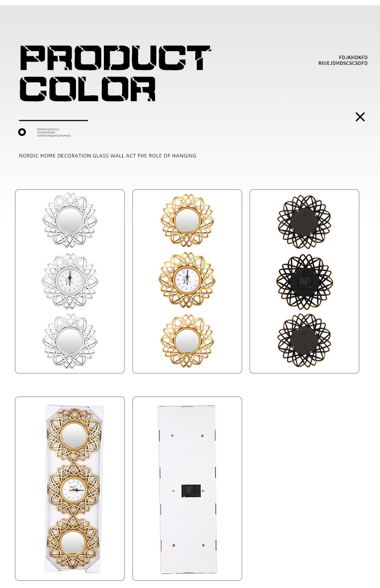Click the PRODUCT COLOR heading

tap(115, 73)
